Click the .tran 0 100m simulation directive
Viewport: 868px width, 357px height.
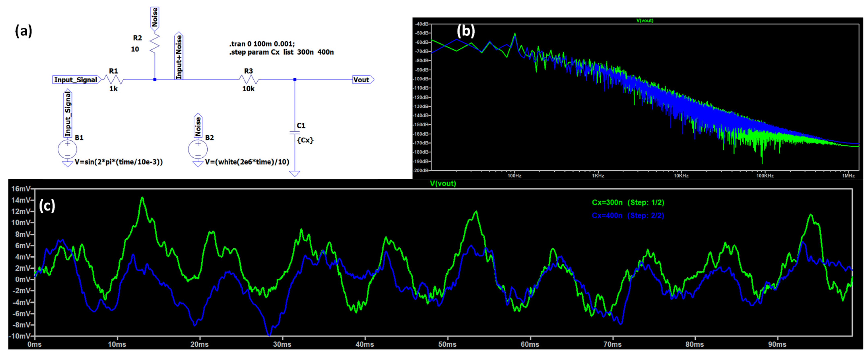[262, 44]
